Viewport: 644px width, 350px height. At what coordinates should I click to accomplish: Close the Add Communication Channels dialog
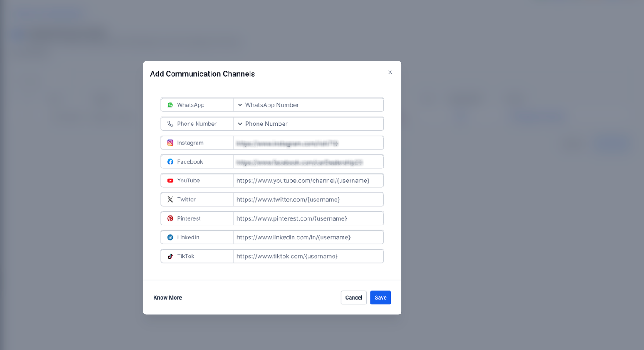(x=390, y=72)
